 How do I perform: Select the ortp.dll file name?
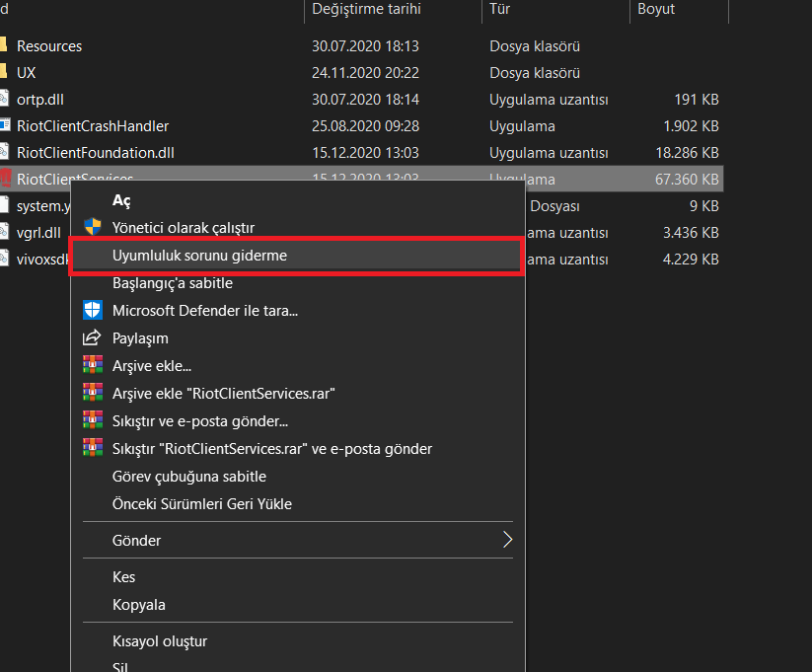pyautogui.click(x=39, y=100)
